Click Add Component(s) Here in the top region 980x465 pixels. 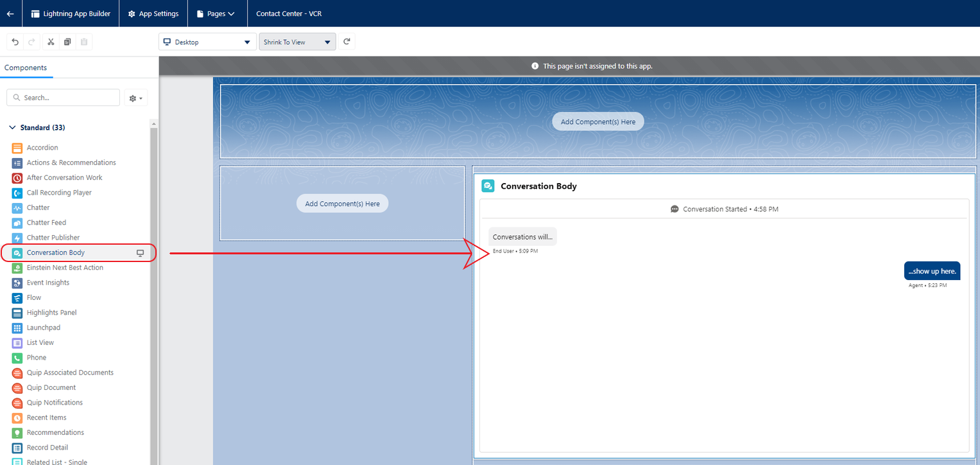pos(597,121)
